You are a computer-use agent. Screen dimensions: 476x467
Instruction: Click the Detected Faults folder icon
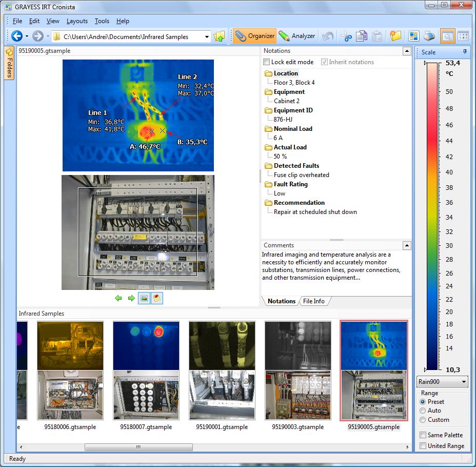pyautogui.click(x=268, y=166)
